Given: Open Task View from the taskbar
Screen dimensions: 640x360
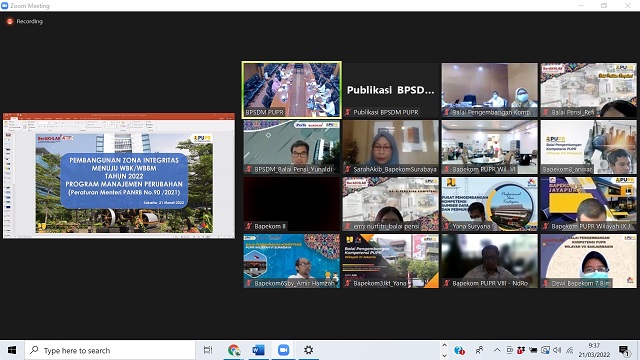Looking at the screenshot, I should [x=208, y=350].
